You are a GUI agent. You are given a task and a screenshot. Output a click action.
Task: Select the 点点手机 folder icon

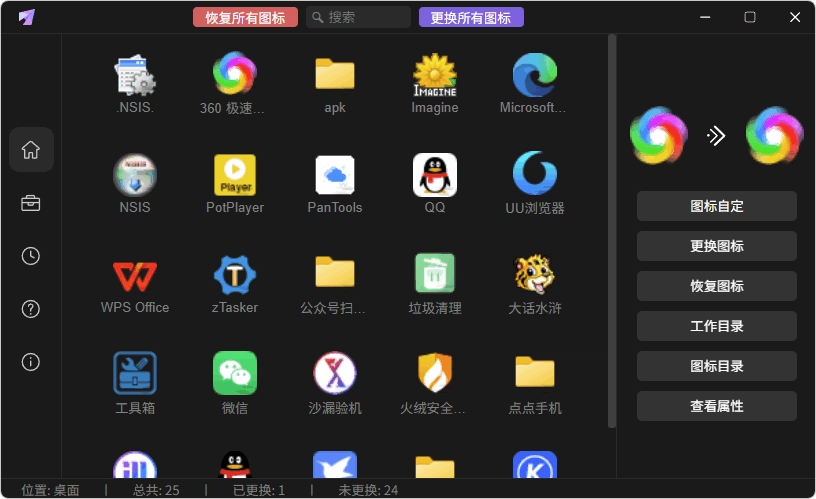coord(534,372)
